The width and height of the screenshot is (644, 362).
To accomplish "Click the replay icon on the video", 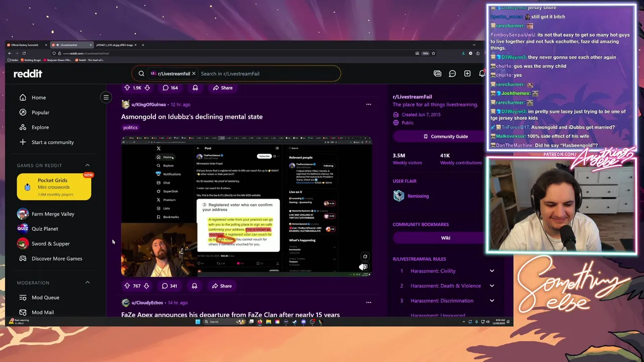I will coord(365,256).
